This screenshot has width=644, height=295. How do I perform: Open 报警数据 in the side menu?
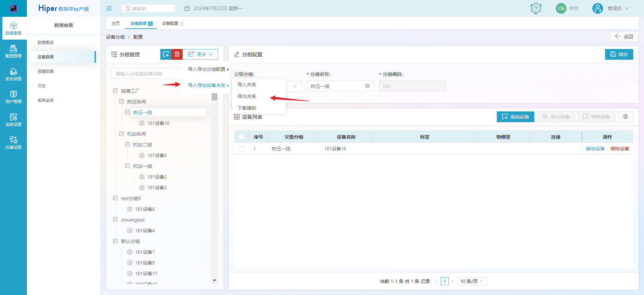coord(46,71)
